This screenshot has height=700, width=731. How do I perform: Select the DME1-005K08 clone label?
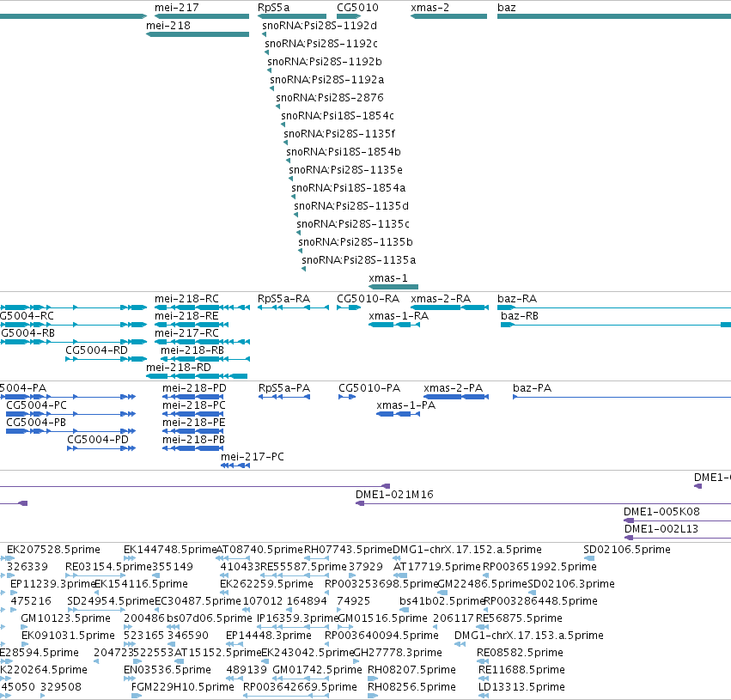pos(661,512)
